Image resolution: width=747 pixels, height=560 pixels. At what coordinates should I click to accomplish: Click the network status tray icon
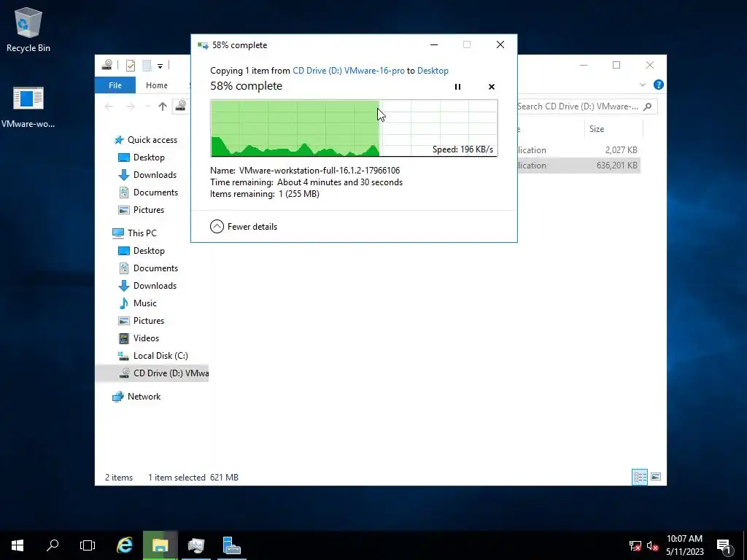click(x=635, y=545)
